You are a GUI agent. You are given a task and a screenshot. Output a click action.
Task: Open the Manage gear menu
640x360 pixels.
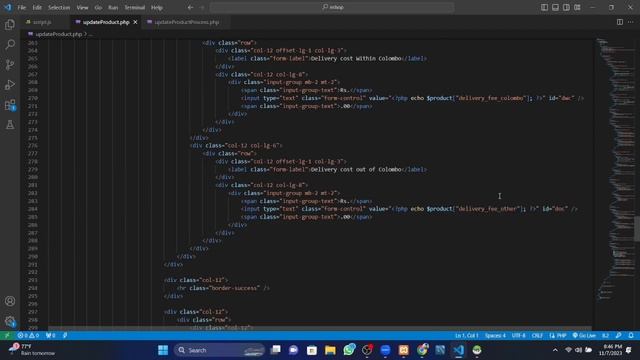click(10, 321)
